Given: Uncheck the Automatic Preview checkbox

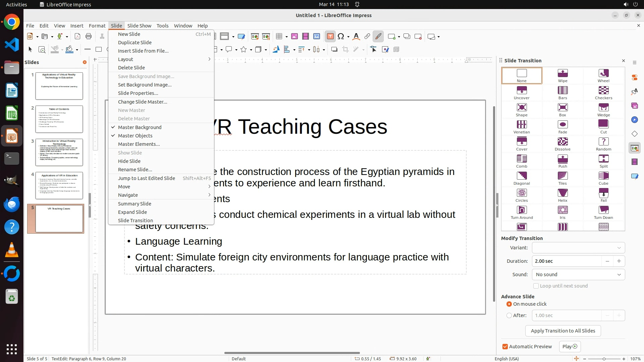Looking at the screenshot, I should (x=505, y=347).
